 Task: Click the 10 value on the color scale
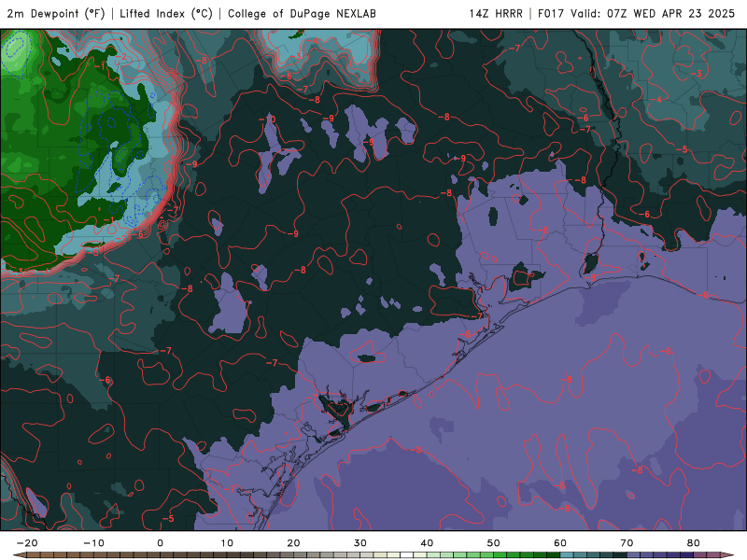[x=227, y=543]
